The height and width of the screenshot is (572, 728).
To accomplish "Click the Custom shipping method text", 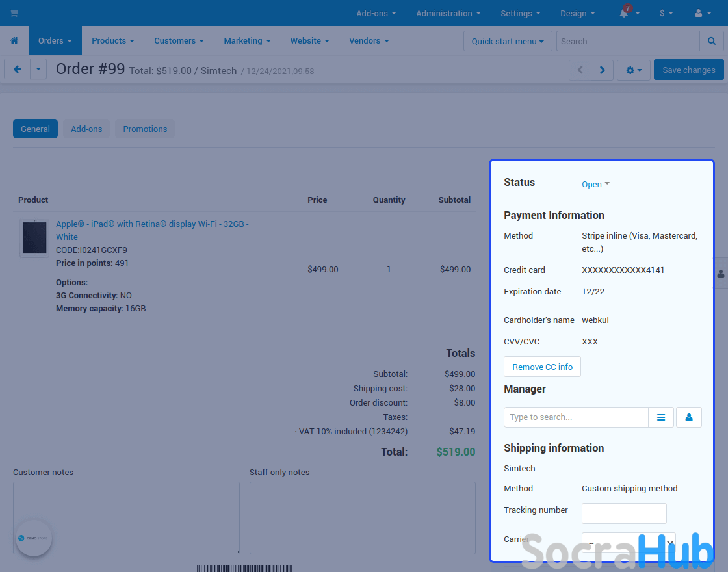I will 630,488.
